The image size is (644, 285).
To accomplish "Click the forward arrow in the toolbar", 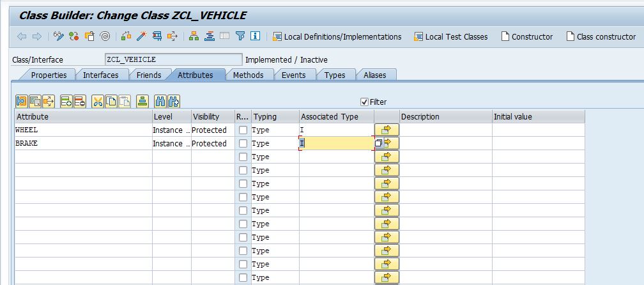I will pos(37,36).
